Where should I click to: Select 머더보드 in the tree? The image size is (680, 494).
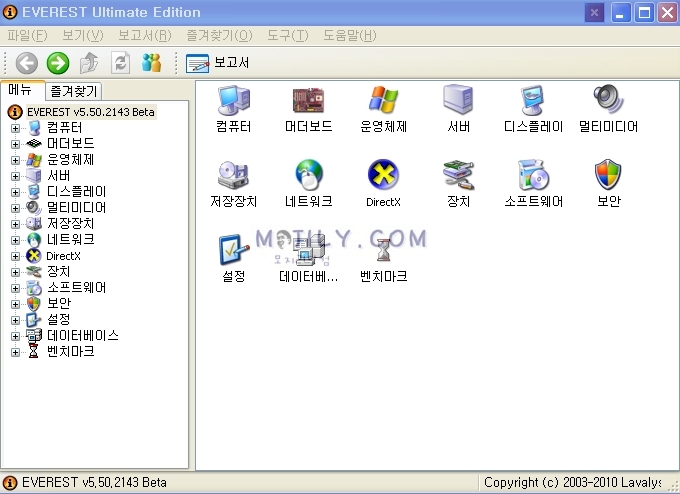[70, 144]
